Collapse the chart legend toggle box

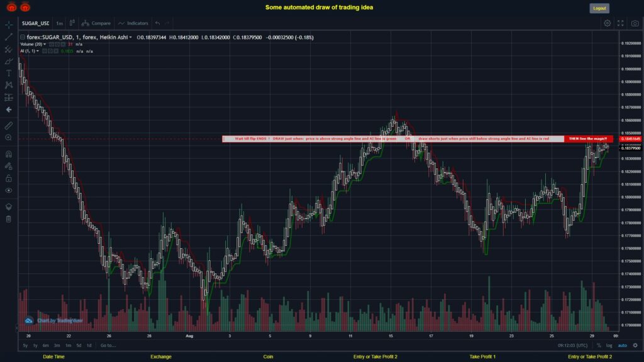coord(23,37)
